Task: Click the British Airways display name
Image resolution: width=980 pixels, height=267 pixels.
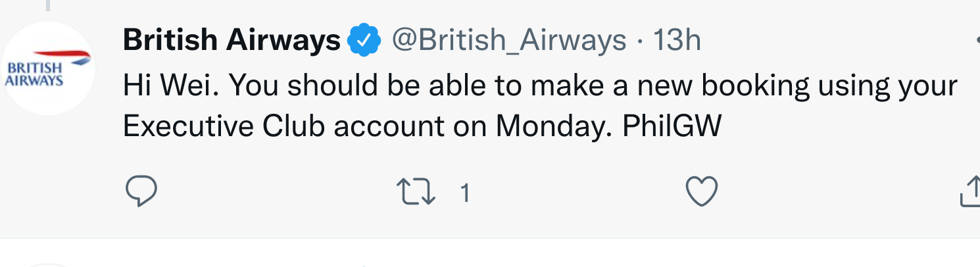Action: pos(232,41)
